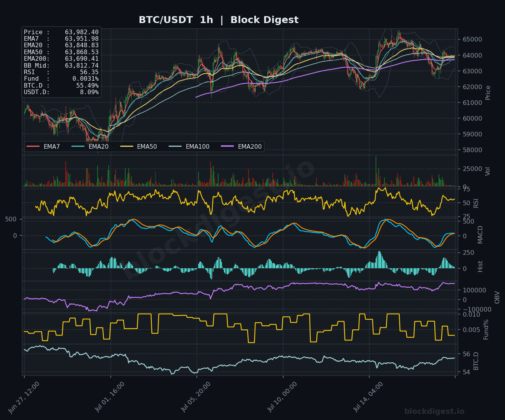Click the 'Jul 10, 00:00' time axis label

coord(282,398)
